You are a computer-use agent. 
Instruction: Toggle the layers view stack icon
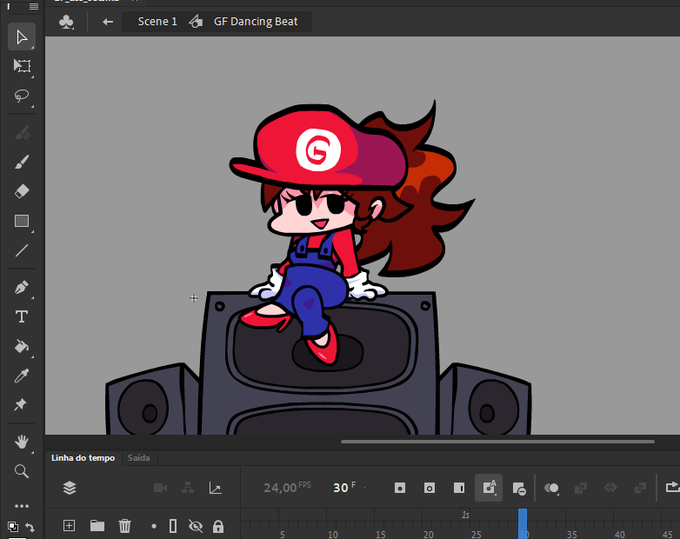click(69, 488)
